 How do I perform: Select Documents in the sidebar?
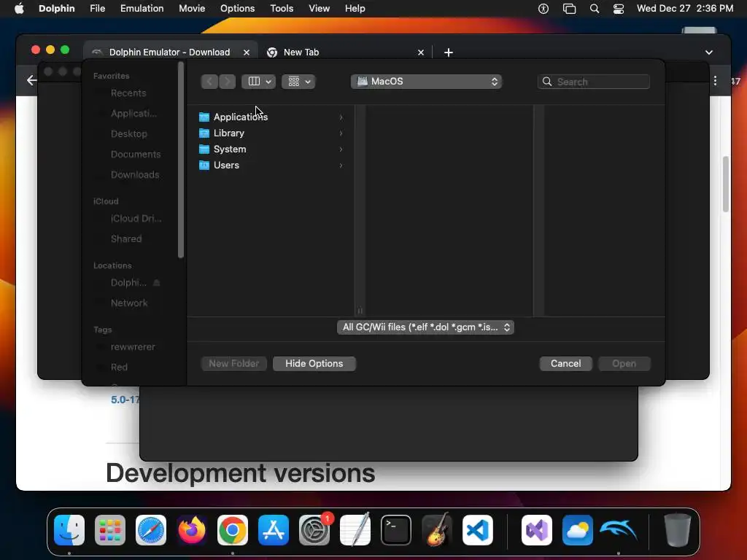[135, 155]
